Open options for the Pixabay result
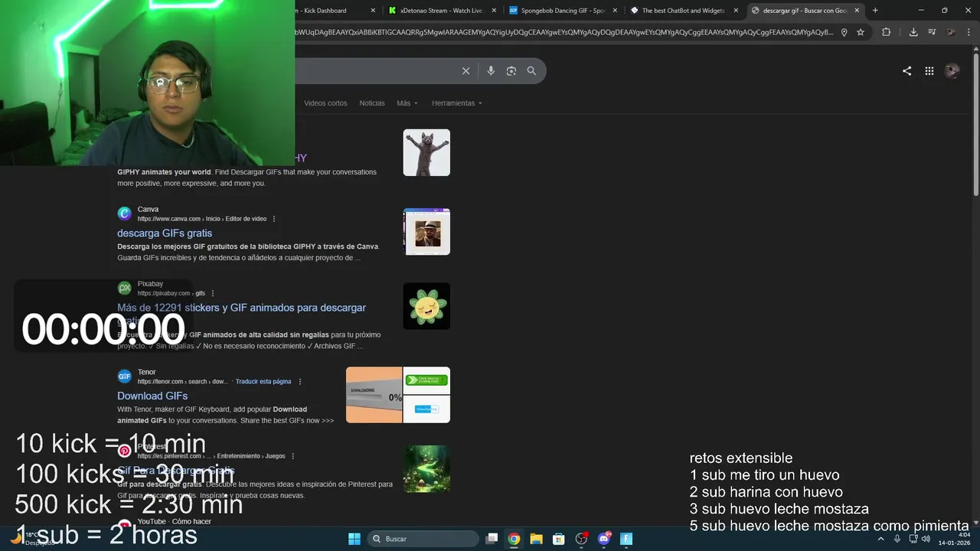 click(212, 293)
